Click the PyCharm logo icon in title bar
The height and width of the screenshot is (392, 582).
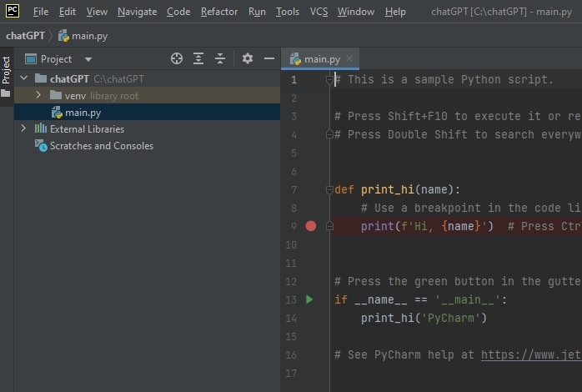(13, 11)
